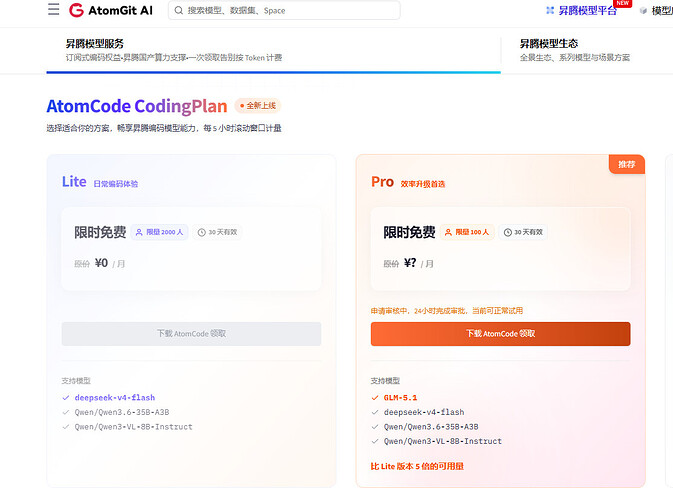Click 30 天有效 clock badge on Lite
Screen dimensions: 673x500
point(217,232)
